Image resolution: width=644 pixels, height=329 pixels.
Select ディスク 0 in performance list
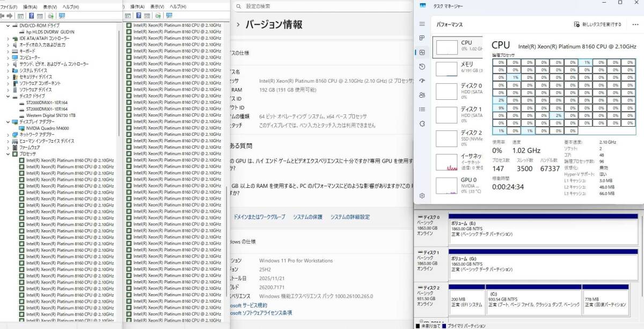458,91
